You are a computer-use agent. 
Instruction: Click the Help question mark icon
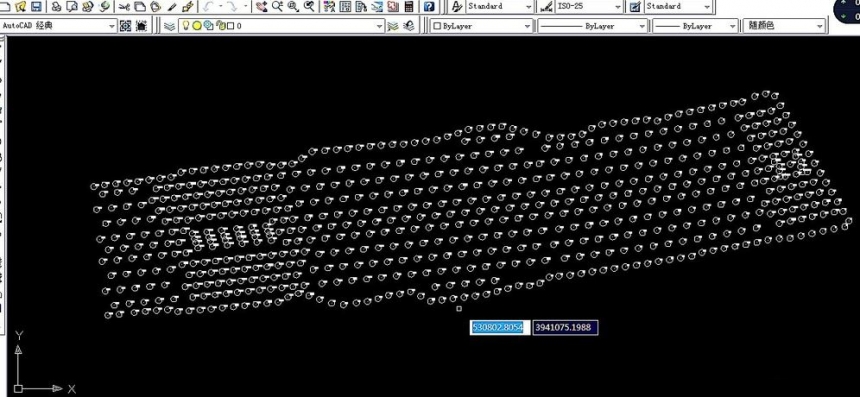coord(429,7)
